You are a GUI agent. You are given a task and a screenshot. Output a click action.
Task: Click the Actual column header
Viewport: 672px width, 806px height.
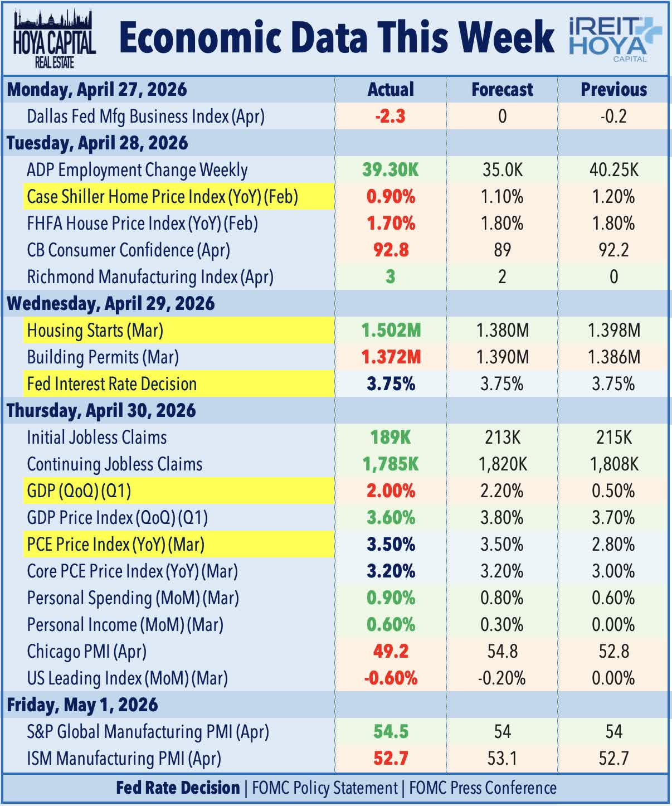391,89
